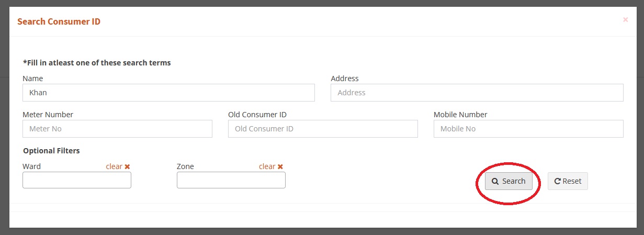The height and width of the screenshot is (235, 644).
Task: Open the Zone filter dropdown
Action: 231,180
